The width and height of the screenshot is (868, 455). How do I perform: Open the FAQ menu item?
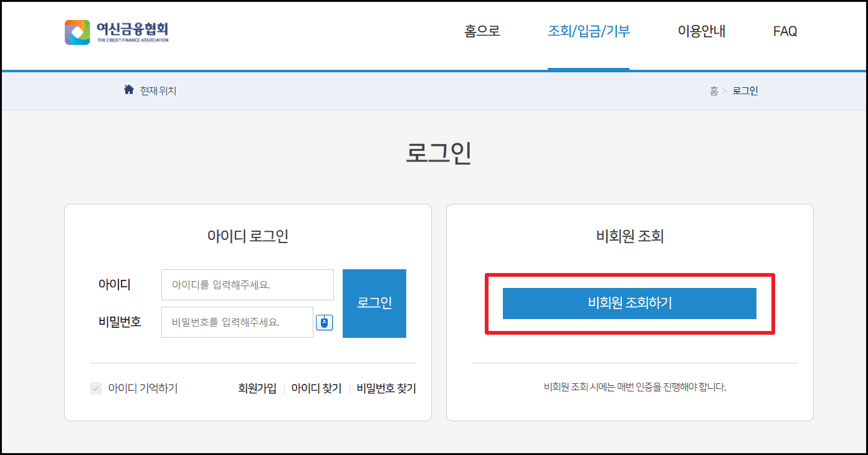(785, 31)
